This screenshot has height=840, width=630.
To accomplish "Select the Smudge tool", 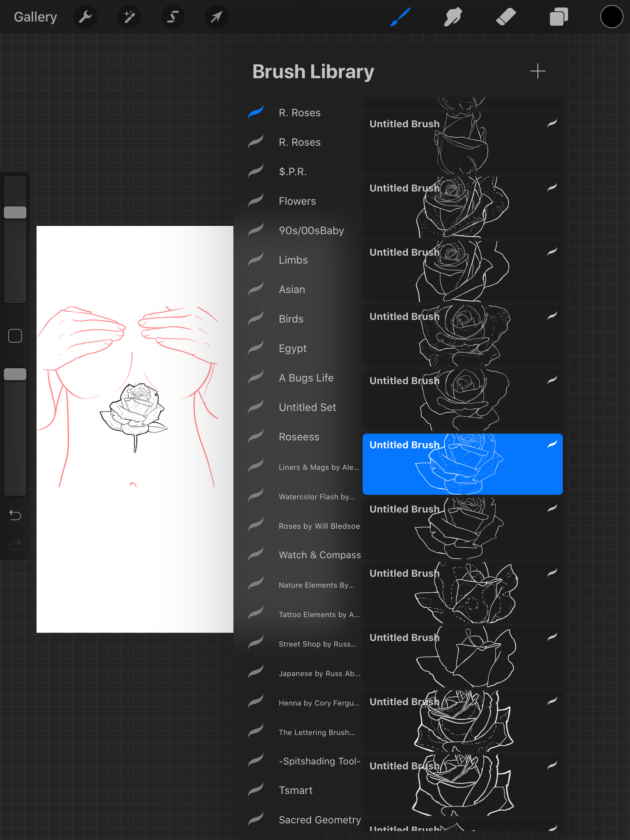I will (453, 17).
